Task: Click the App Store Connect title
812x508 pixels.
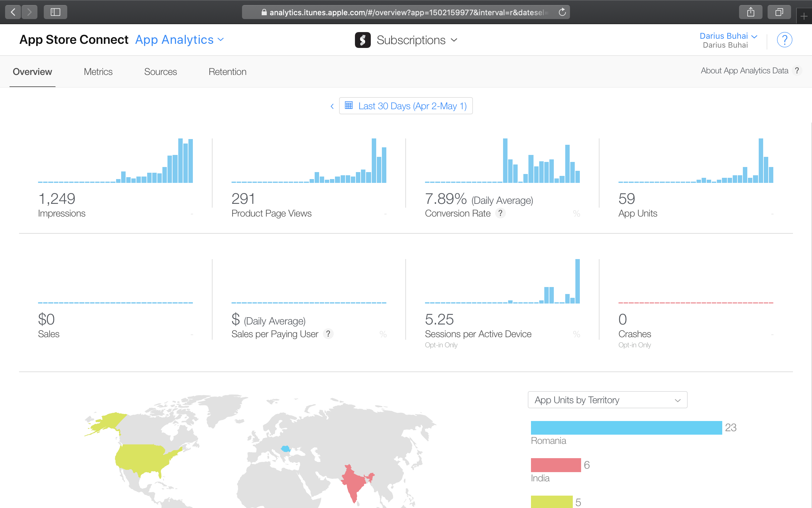Action: (x=74, y=40)
